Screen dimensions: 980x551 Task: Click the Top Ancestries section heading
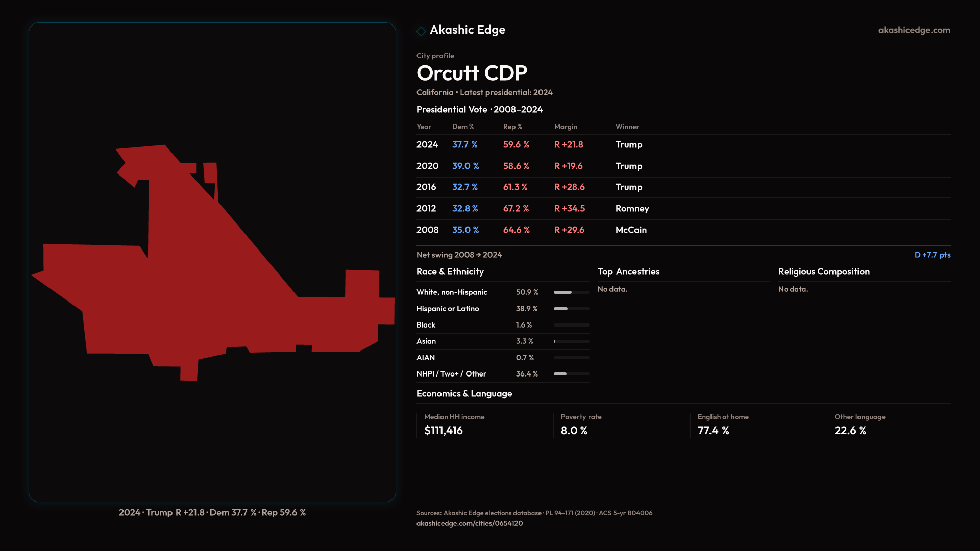628,272
